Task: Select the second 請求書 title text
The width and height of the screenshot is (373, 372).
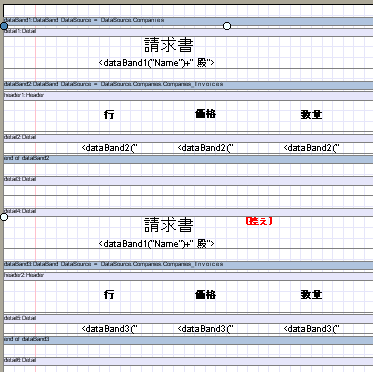Action: point(169,225)
